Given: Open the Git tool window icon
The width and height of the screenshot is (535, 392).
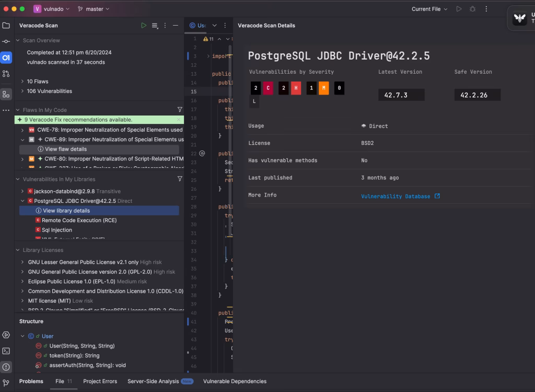Looking at the screenshot, I should pos(6,383).
